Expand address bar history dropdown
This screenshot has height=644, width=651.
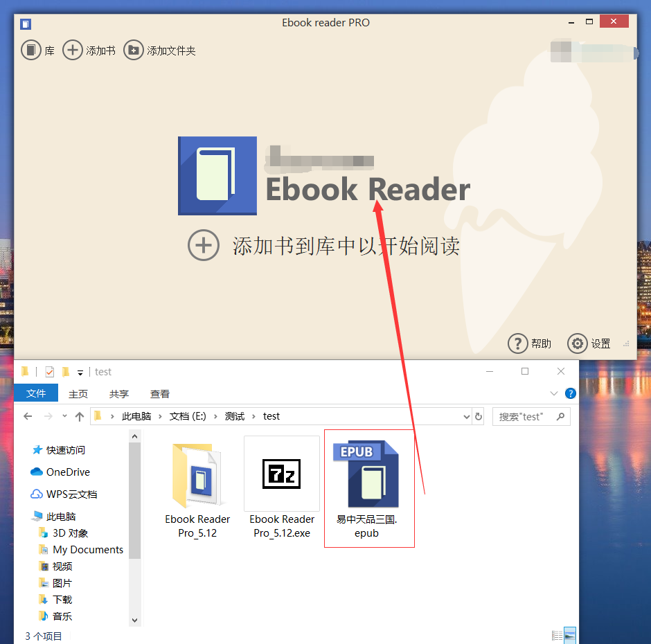(x=467, y=416)
